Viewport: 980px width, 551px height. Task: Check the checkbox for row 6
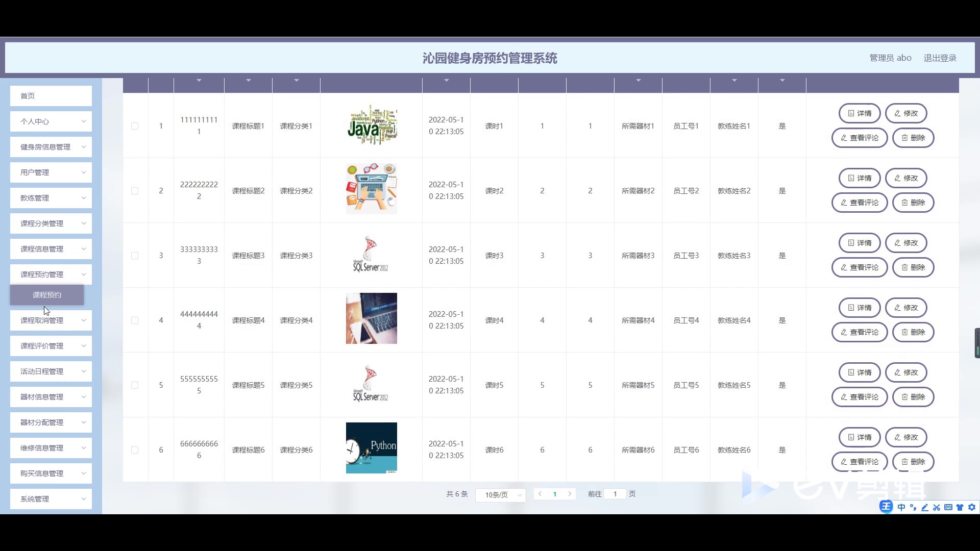coord(135,450)
